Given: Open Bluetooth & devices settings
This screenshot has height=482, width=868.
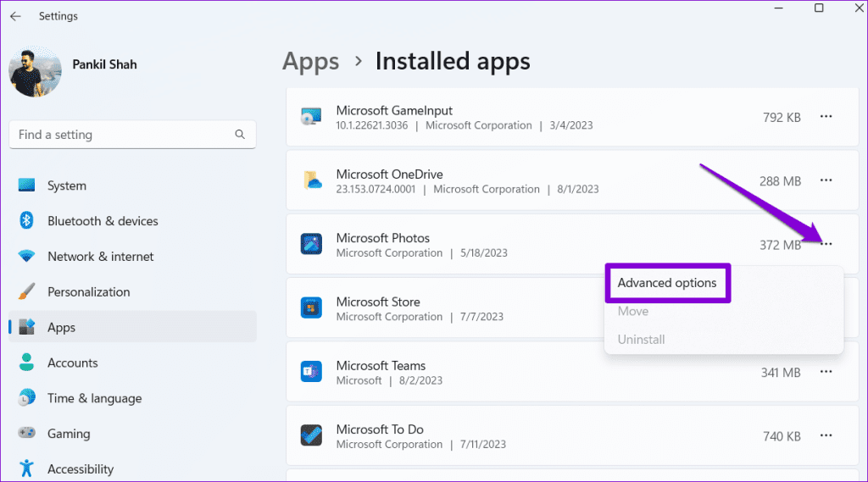Looking at the screenshot, I should (x=132, y=221).
